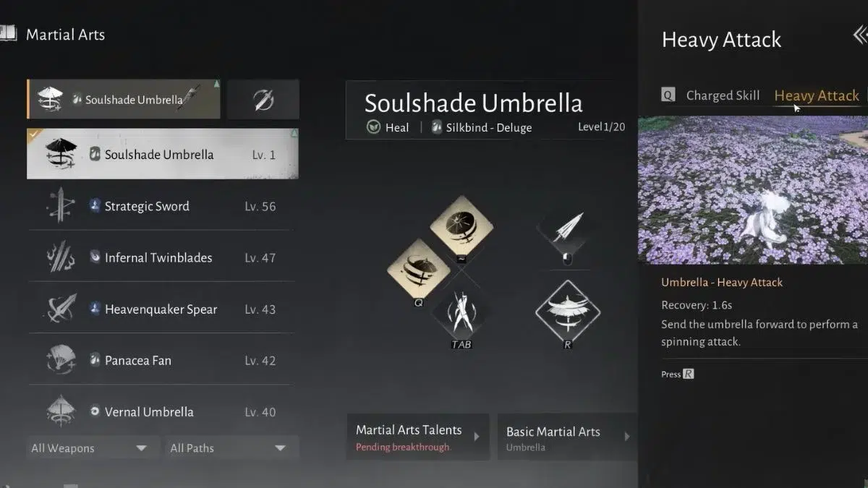868x488 pixels.
Task: Click the equipped Soulshade Umbrella slot
Action: (x=124, y=100)
